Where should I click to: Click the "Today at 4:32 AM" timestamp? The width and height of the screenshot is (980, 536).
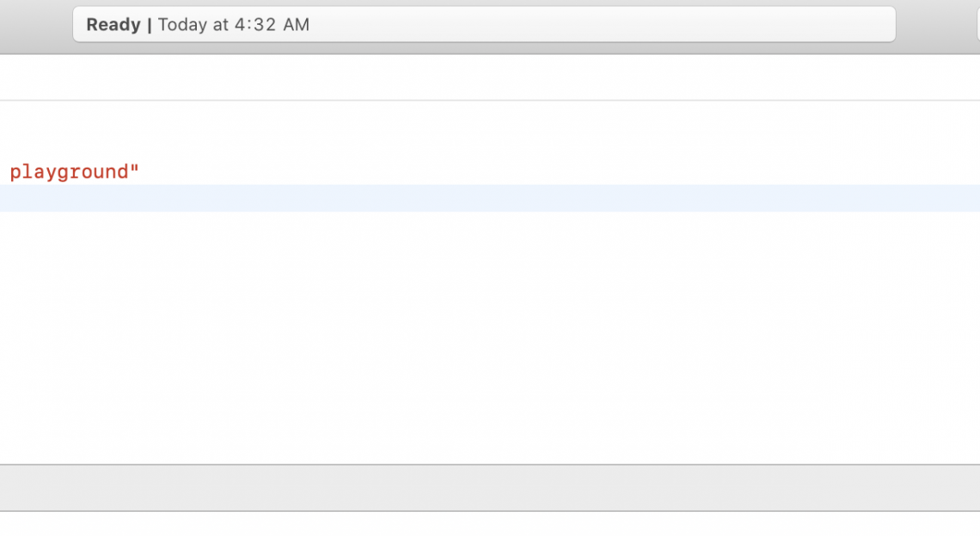tap(233, 25)
